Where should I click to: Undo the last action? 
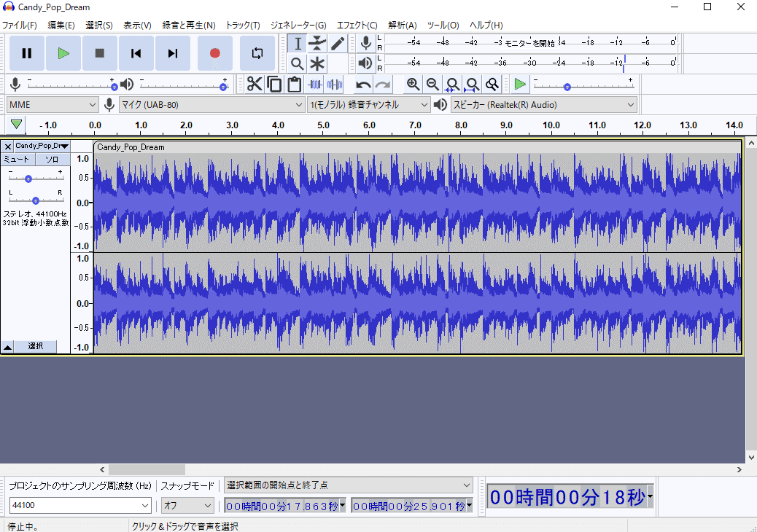click(x=363, y=85)
